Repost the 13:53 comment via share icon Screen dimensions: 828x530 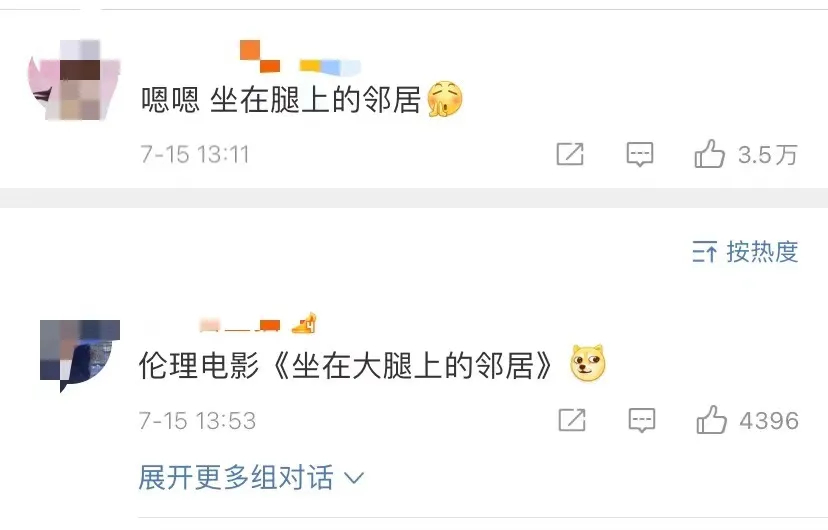(572, 420)
